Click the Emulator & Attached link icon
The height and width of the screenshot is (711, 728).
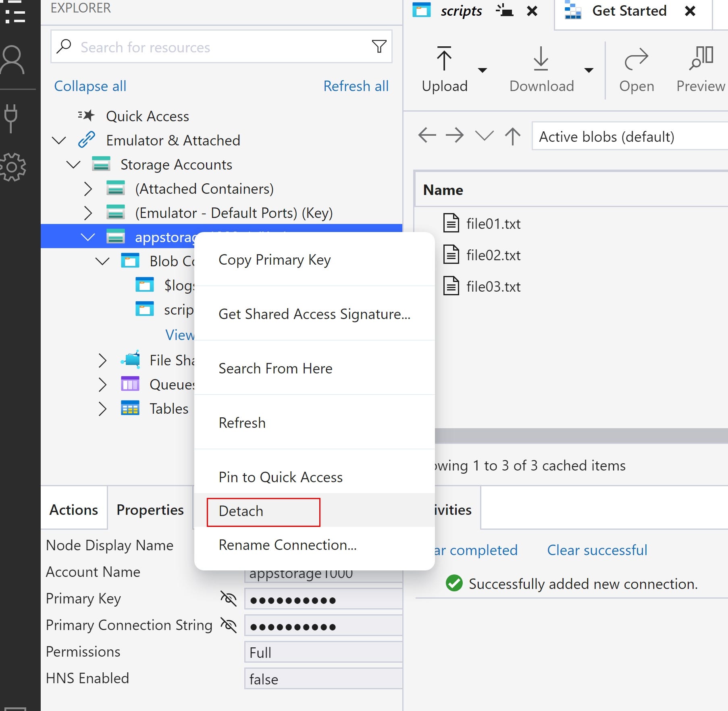coord(86,140)
